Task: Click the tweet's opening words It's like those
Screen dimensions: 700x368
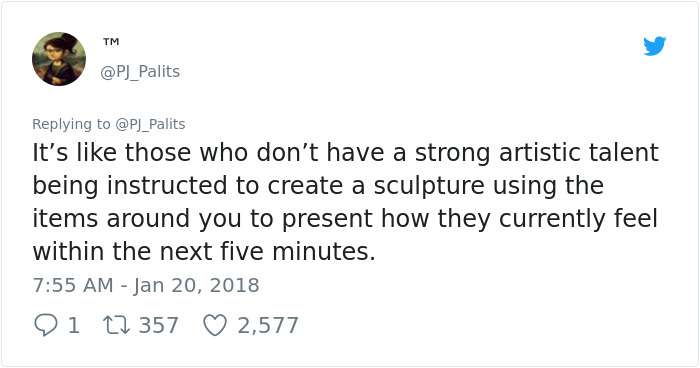Action: [110, 152]
